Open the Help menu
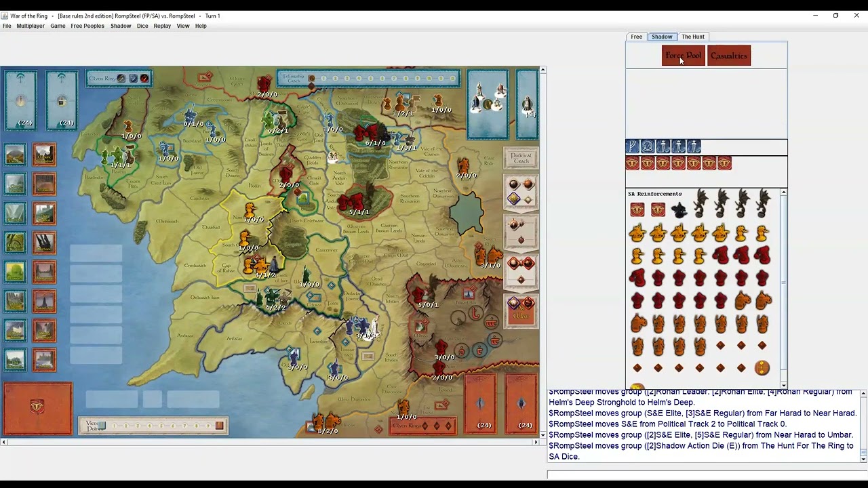This screenshot has width=868, height=488. [x=201, y=26]
